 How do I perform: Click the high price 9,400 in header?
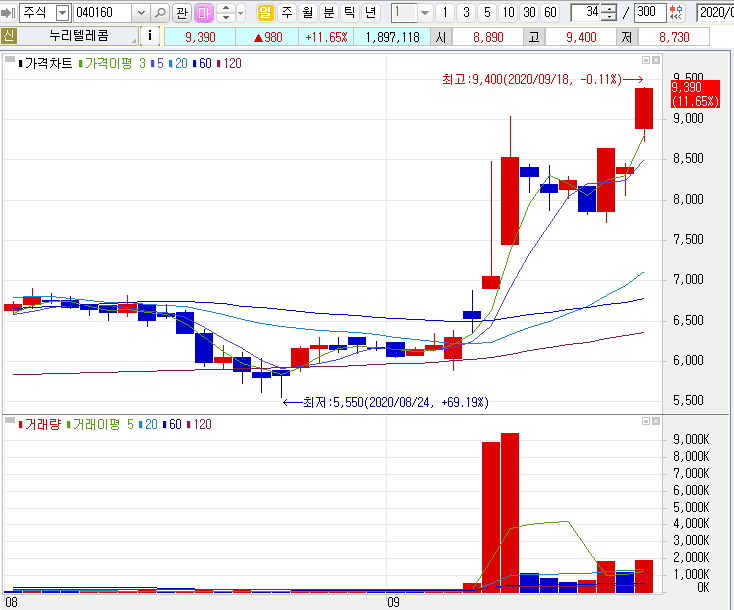tap(581, 37)
